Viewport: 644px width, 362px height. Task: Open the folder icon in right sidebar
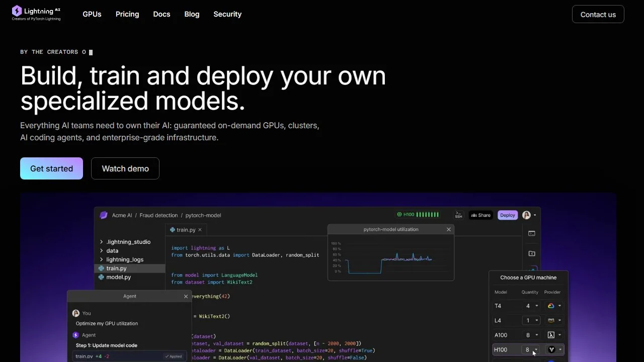(x=531, y=253)
